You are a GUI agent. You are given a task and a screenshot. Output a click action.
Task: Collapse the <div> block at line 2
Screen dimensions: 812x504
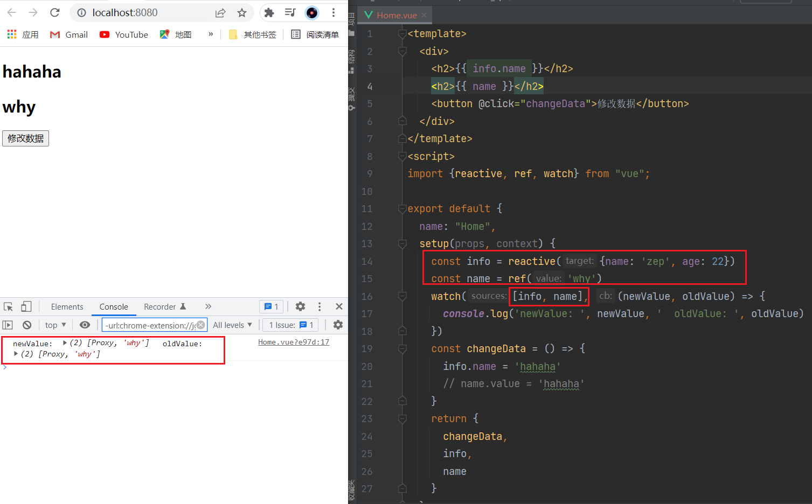(402, 51)
